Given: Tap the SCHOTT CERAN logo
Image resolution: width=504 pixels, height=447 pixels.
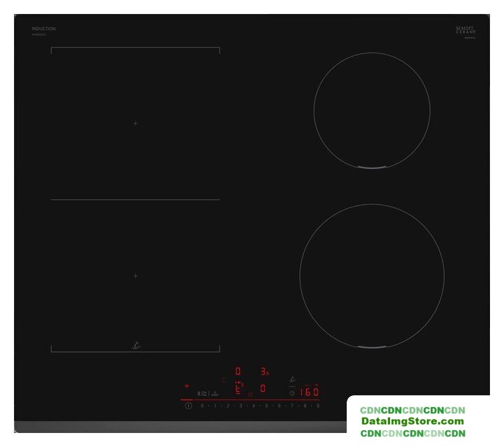Looking at the screenshot, I should click(465, 31).
